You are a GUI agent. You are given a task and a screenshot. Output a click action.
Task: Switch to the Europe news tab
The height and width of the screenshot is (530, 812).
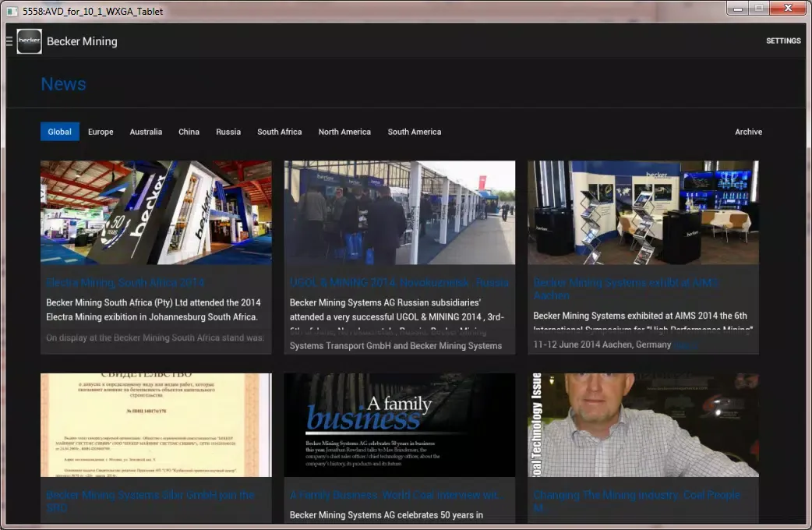click(x=101, y=132)
